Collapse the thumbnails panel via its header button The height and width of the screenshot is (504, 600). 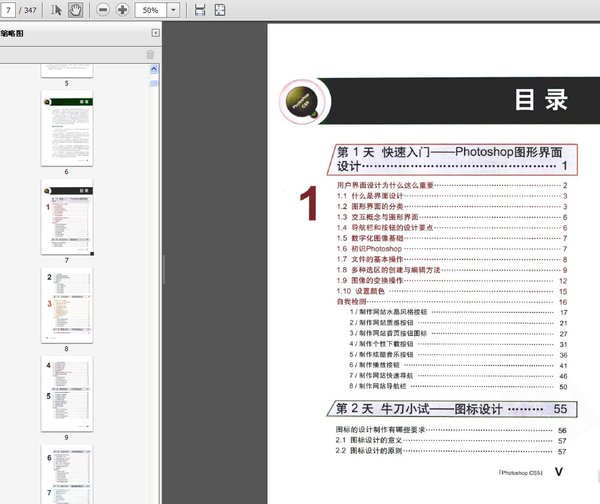(x=154, y=33)
